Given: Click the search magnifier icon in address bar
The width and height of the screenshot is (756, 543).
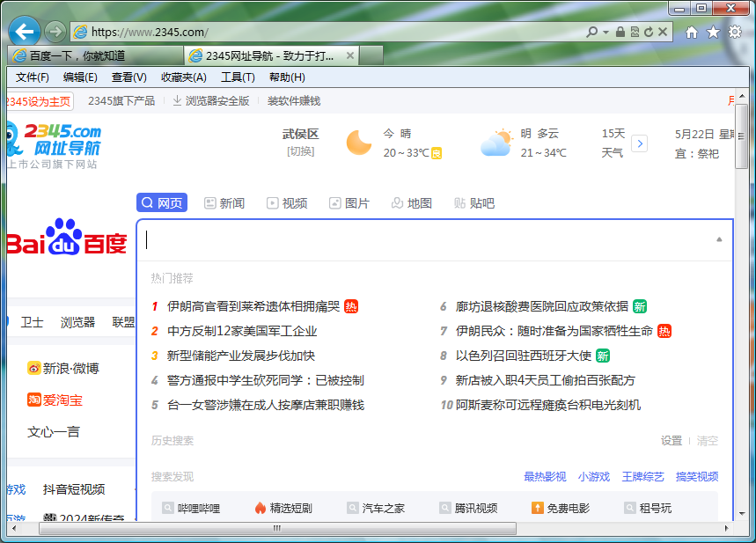Looking at the screenshot, I should [591, 32].
